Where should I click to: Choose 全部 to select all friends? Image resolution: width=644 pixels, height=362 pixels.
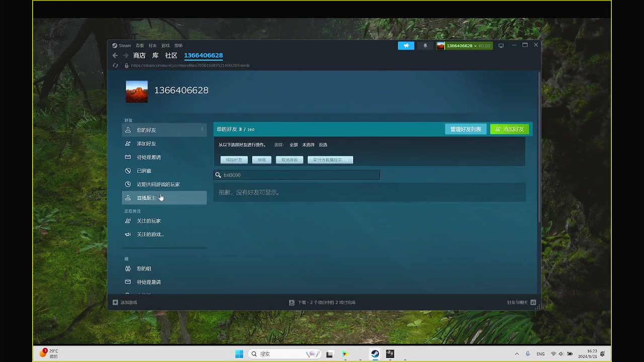coord(294,145)
